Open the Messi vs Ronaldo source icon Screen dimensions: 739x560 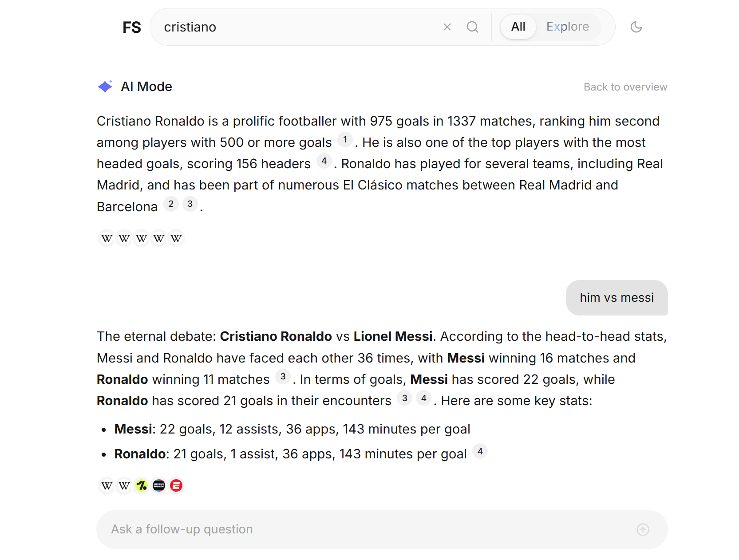(159, 486)
